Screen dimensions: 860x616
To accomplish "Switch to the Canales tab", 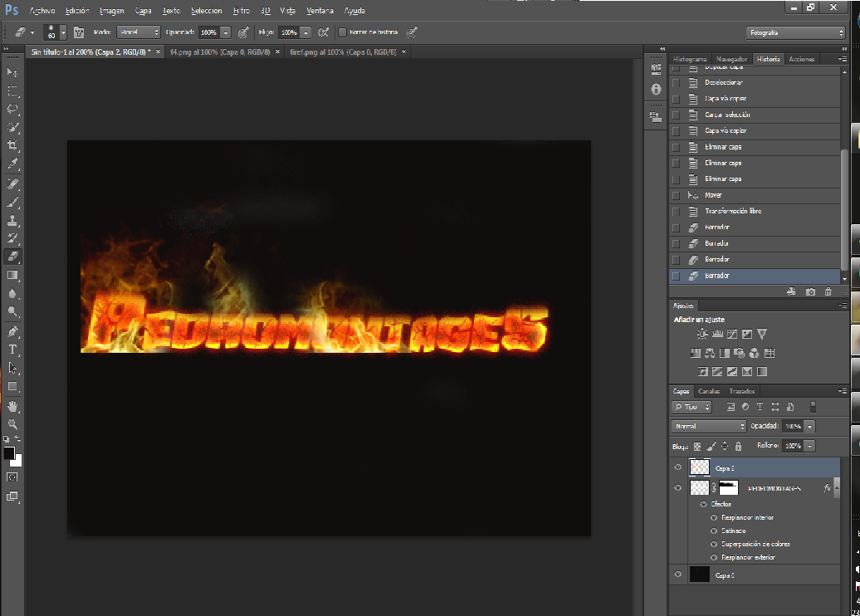I will coord(709,391).
